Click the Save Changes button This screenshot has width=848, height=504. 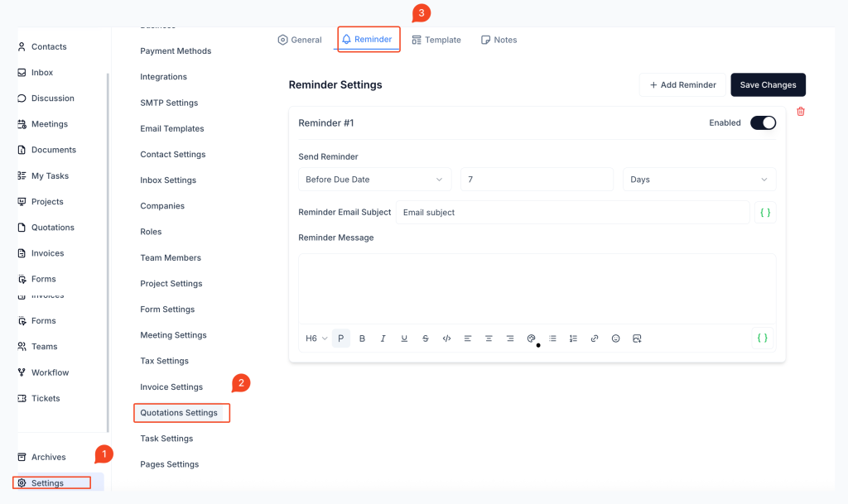pos(768,85)
